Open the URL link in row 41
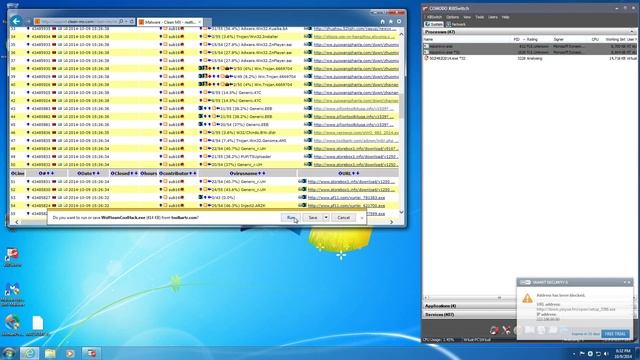This screenshot has height=360, width=640. click(x=356, y=93)
